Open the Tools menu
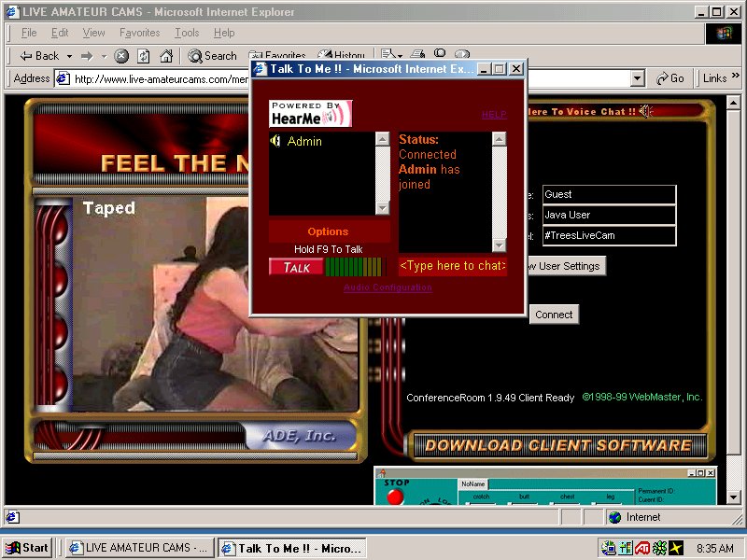747x560 pixels. pos(187,33)
